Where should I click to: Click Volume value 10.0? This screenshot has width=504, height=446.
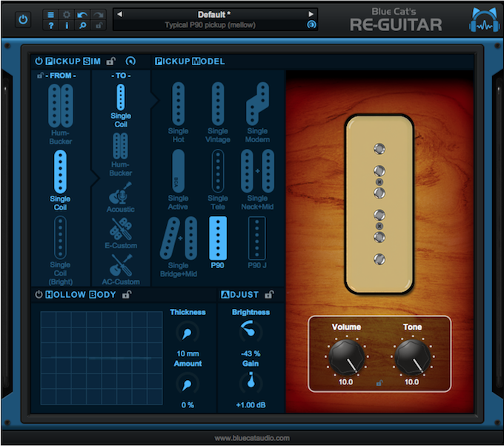point(345,382)
